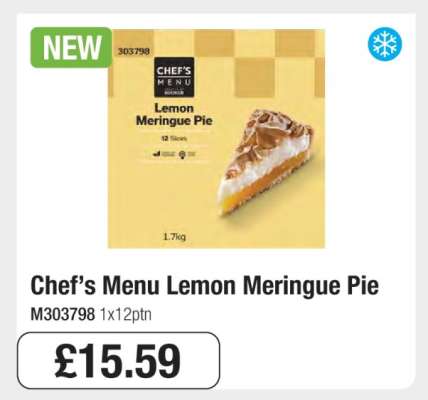Image resolution: width=428 pixels, height=400 pixels.
Task: Open the lemon meringue pie product image
Action: click(x=216, y=138)
